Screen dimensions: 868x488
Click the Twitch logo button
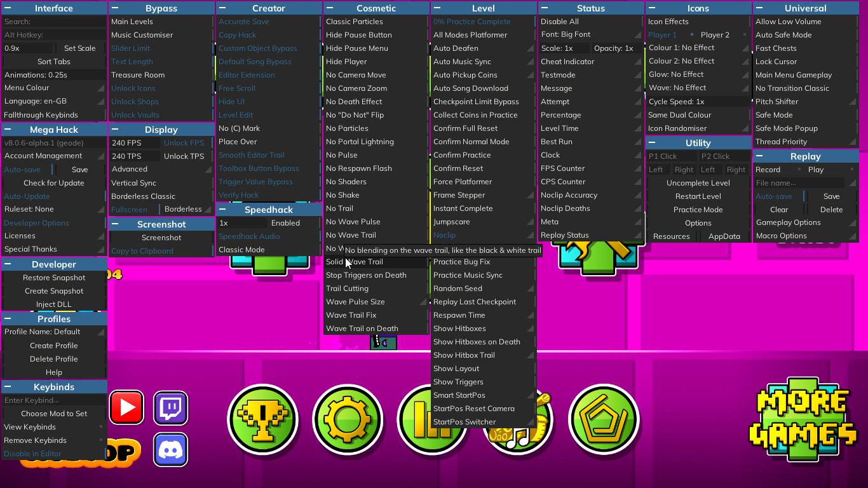[x=170, y=407]
